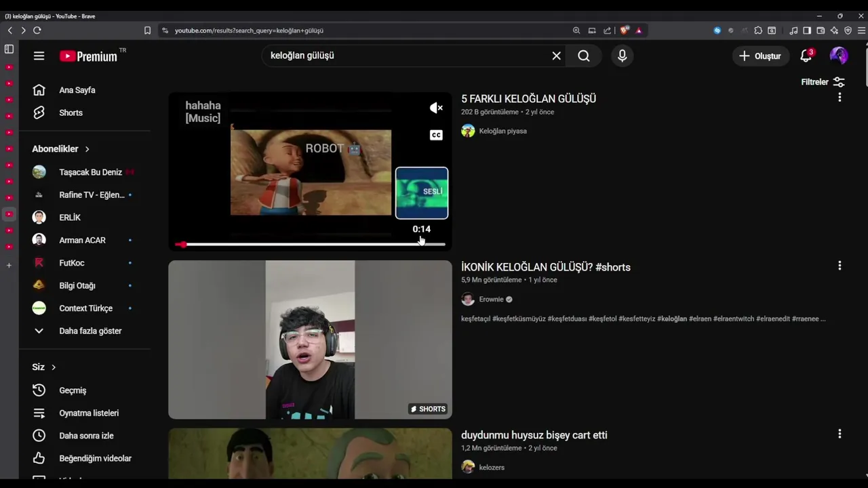Seek on the preview progress bar

click(310, 244)
